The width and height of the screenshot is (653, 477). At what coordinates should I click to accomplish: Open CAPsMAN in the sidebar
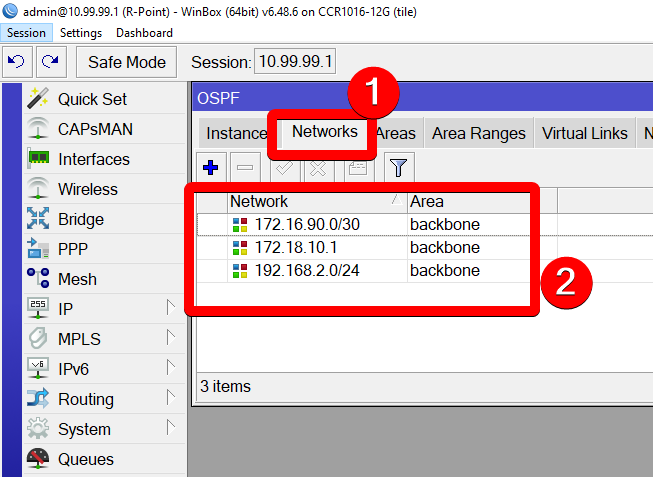pos(95,129)
